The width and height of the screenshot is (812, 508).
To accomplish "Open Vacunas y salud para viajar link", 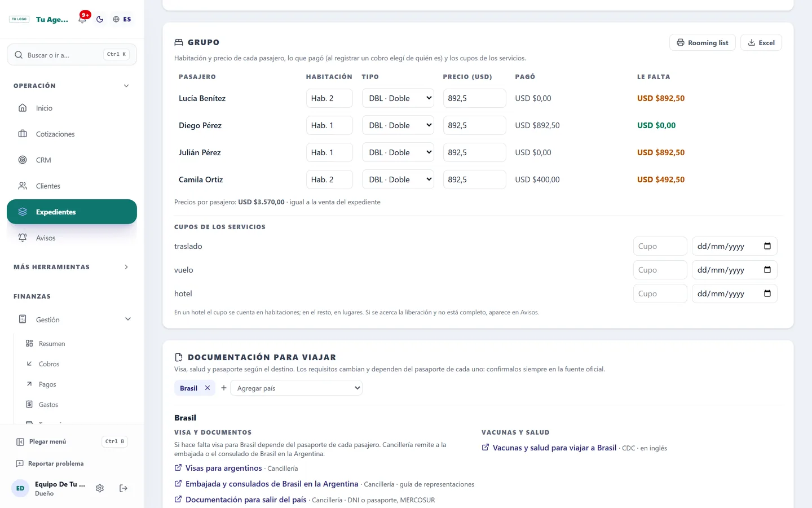I will coord(554,448).
